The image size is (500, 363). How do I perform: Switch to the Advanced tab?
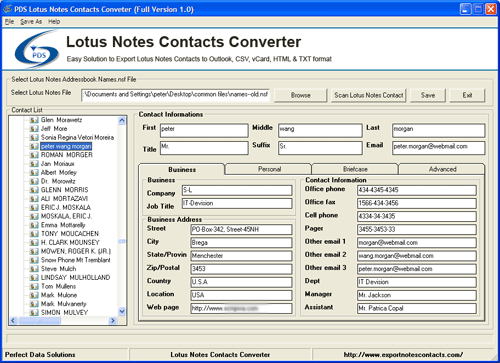tap(442, 169)
